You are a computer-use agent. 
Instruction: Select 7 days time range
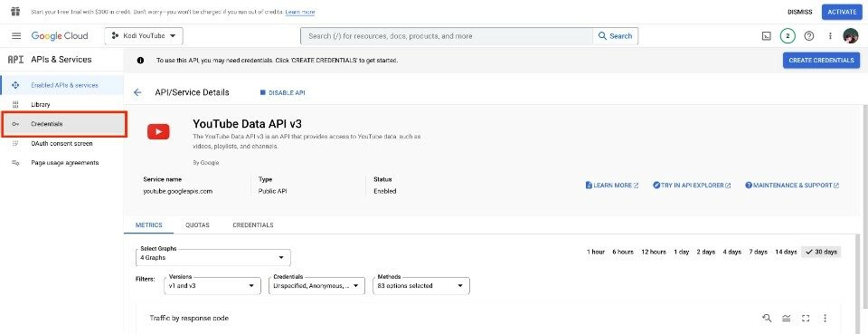coord(758,252)
